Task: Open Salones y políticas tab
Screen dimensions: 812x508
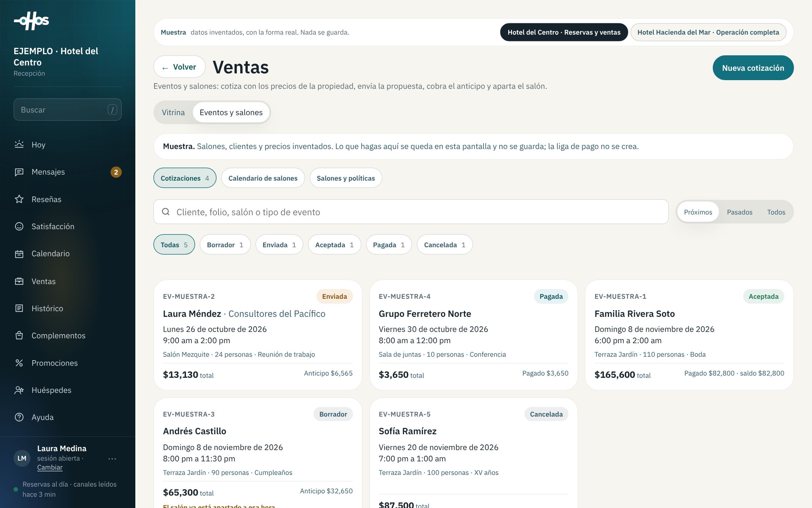Action: pyautogui.click(x=346, y=178)
